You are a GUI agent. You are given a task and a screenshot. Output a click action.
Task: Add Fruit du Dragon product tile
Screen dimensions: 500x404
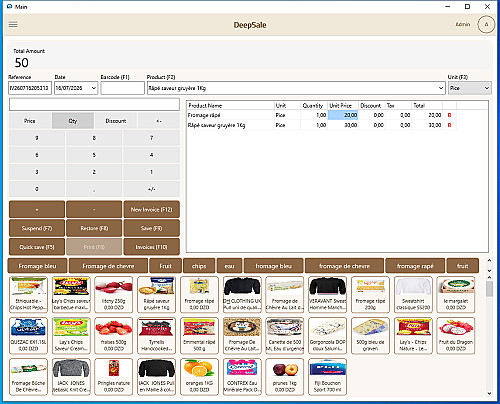pyautogui.click(x=456, y=336)
